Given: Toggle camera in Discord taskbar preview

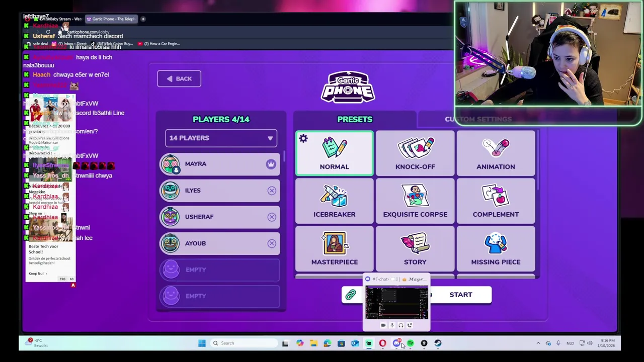Looking at the screenshot, I should (383, 325).
